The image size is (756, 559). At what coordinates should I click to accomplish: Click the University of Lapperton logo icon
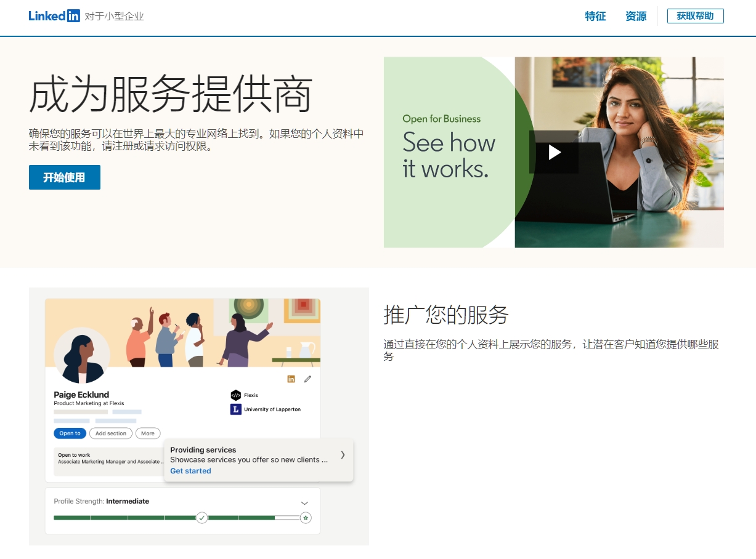pos(235,409)
